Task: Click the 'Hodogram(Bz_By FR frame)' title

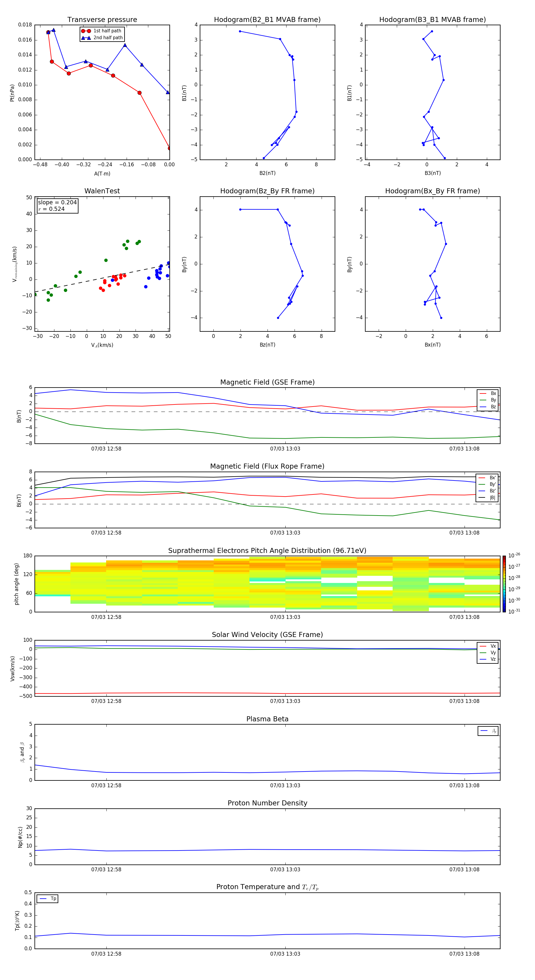Action: point(267,191)
